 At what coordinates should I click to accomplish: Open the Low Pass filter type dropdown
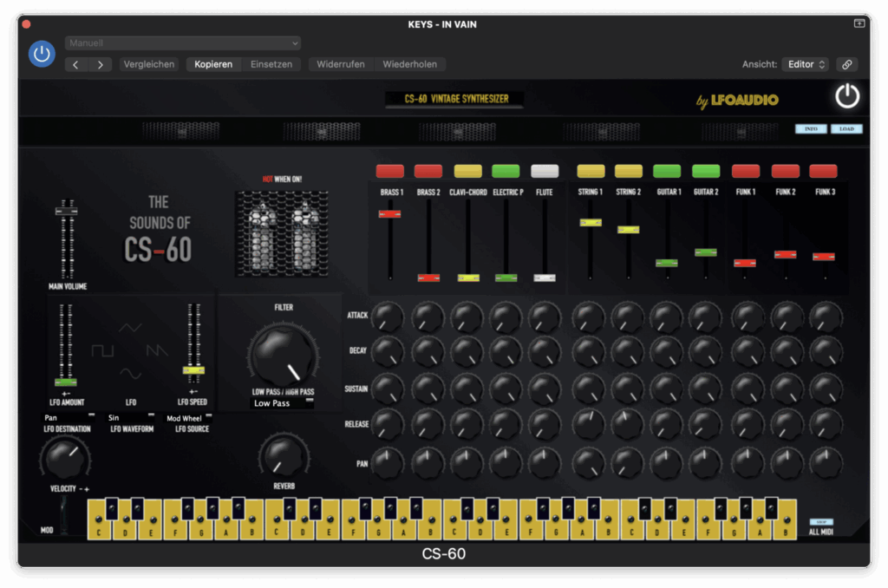point(282,403)
